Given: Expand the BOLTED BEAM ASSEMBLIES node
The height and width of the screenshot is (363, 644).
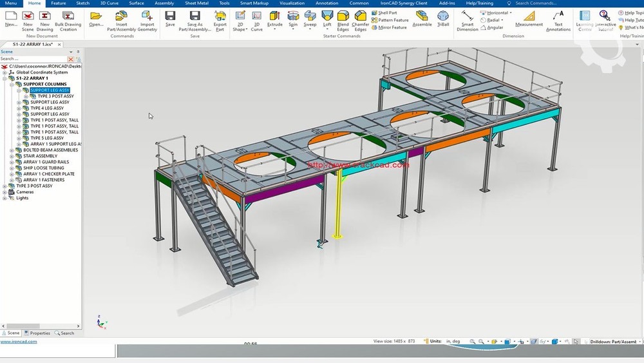Looking at the screenshot, I should [x=12, y=150].
